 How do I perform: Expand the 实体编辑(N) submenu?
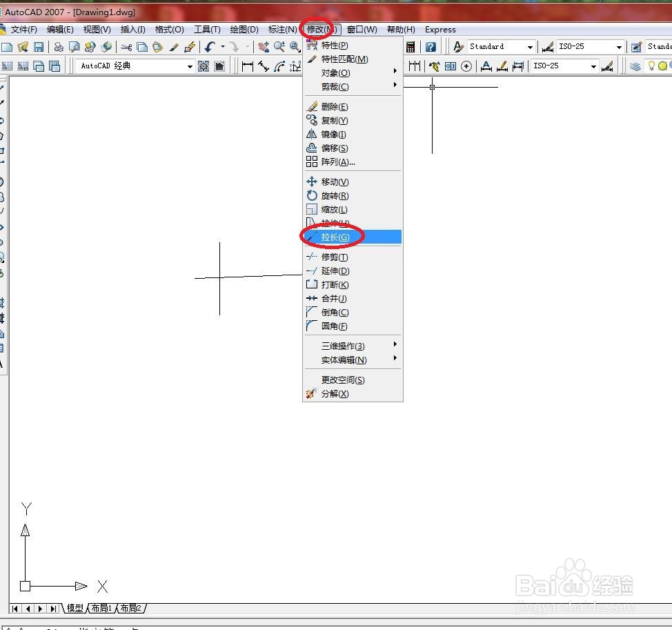(353, 360)
